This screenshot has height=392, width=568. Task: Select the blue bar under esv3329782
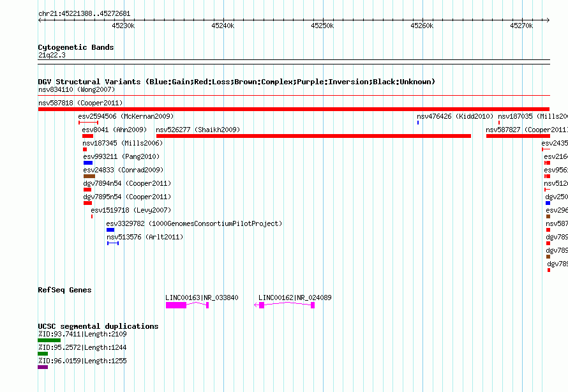(110, 230)
